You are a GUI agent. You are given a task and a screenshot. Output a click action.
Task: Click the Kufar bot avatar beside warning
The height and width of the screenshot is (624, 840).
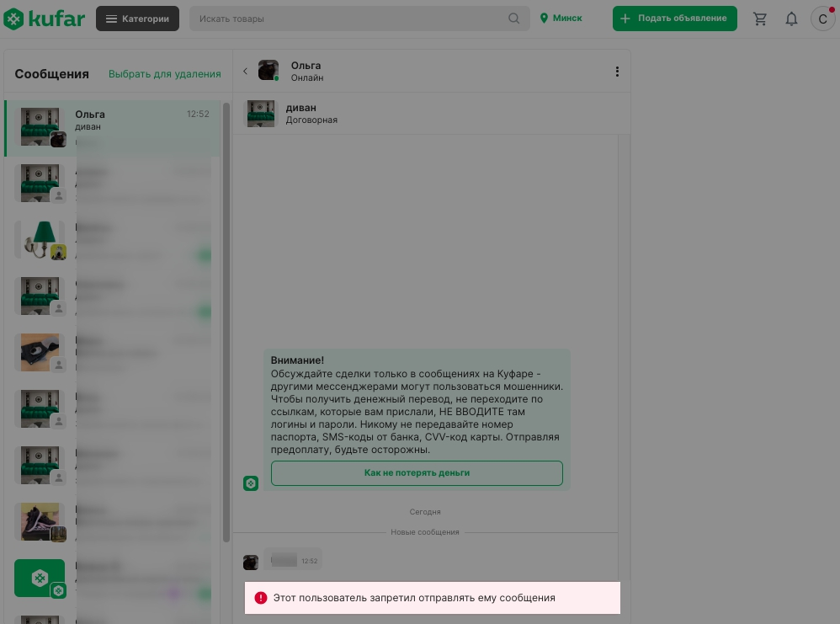click(251, 483)
